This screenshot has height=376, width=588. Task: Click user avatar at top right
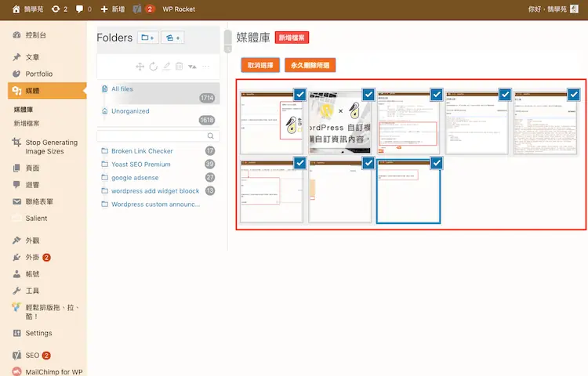pos(574,9)
